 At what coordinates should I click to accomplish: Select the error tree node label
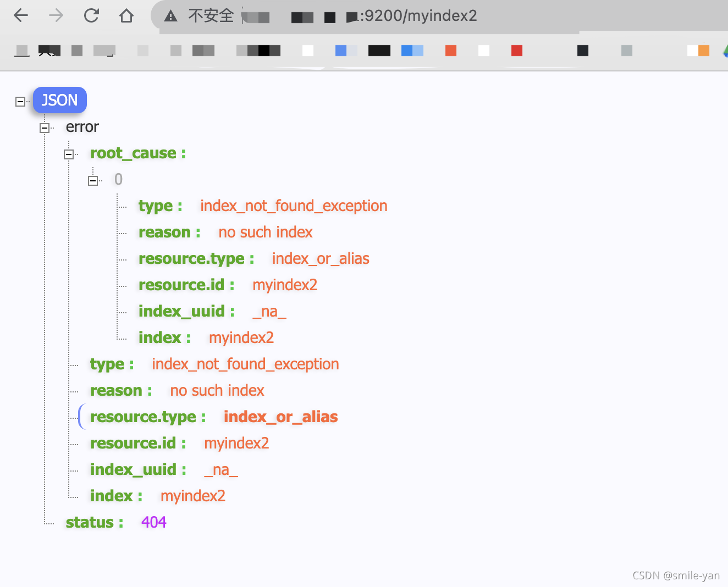[x=82, y=127]
